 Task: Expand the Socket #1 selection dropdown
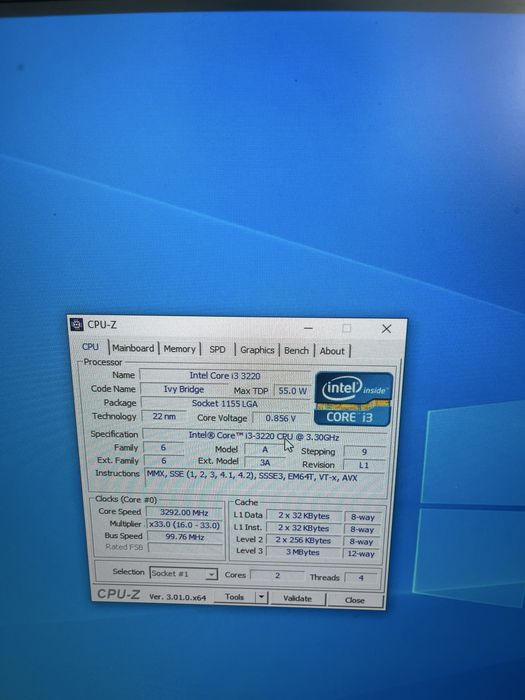(x=212, y=575)
